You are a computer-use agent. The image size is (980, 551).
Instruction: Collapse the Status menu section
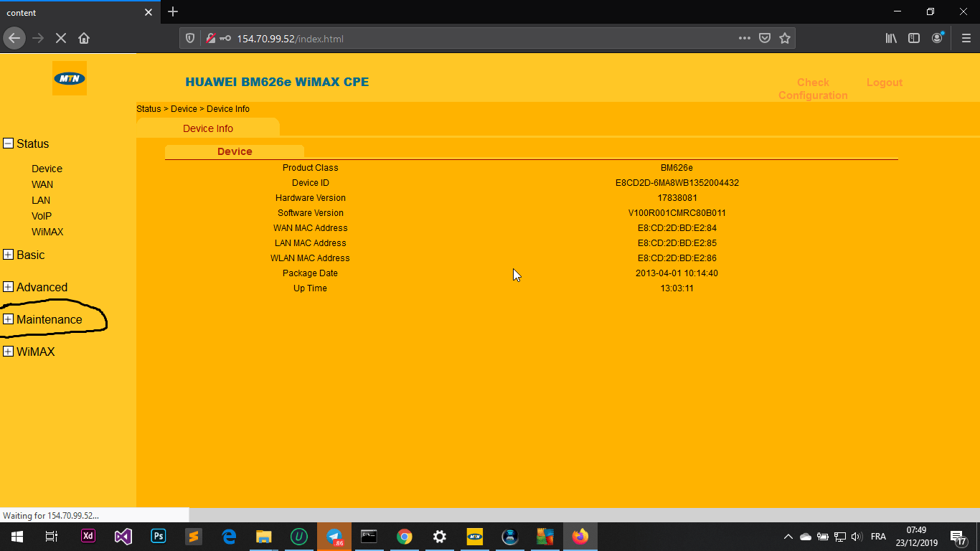point(9,143)
